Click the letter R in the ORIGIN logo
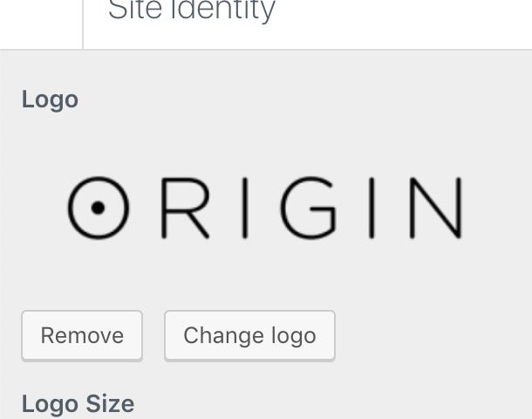This screenshot has width=532, height=419. [x=185, y=208]
